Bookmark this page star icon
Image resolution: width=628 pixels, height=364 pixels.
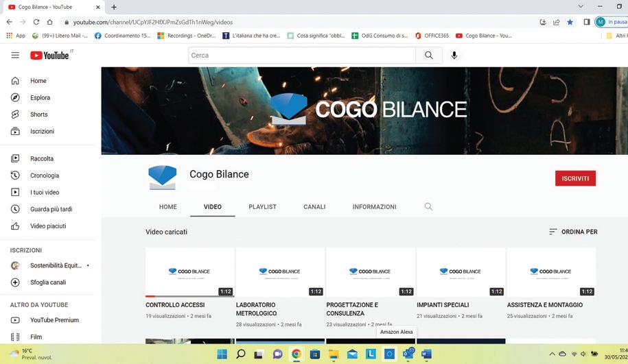(570, 22)
